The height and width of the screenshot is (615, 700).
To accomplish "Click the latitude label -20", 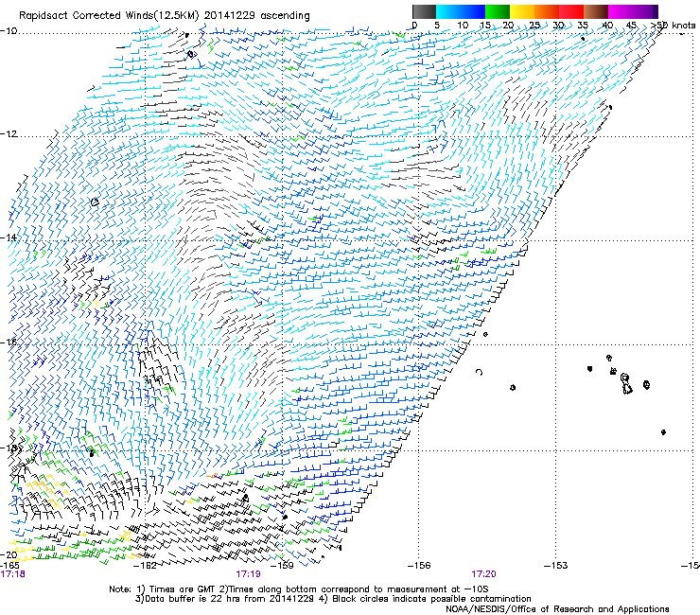I will coord(9,555).
